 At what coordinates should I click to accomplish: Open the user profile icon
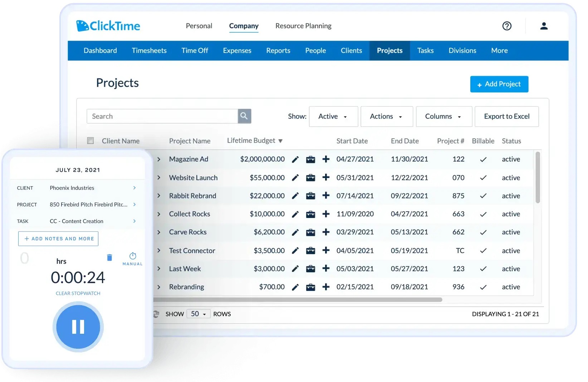[544, 26]
